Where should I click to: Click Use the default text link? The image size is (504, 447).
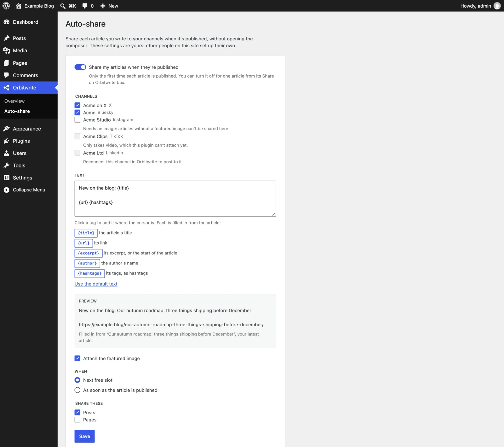96,284
